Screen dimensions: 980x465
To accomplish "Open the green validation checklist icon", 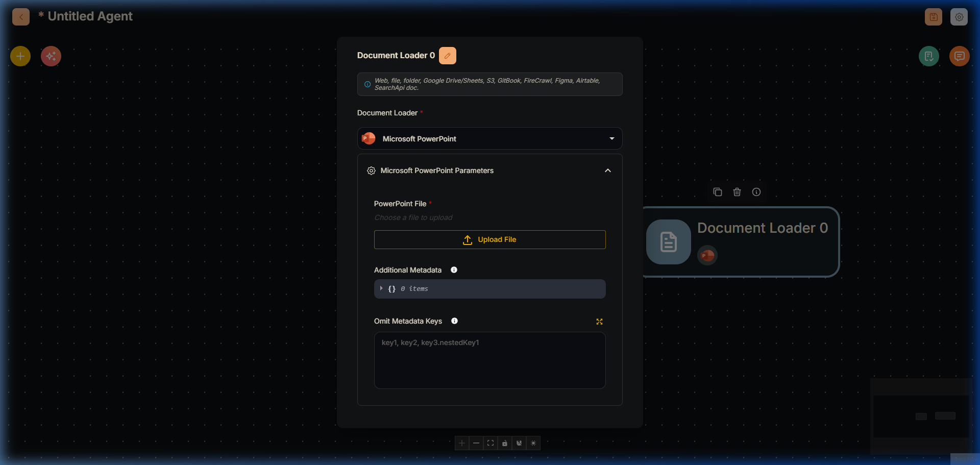I will point(929,56).
